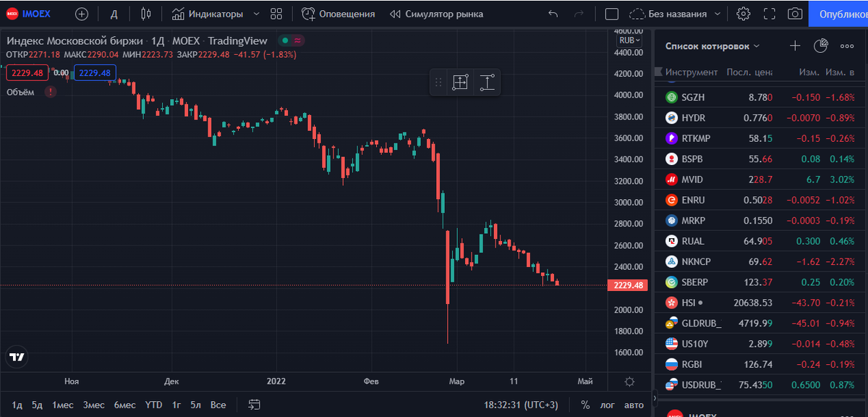The height and width of the screenshot is (417, 868).
Task: Switch to fullscreen mode
Action: [x=769, y=14]
